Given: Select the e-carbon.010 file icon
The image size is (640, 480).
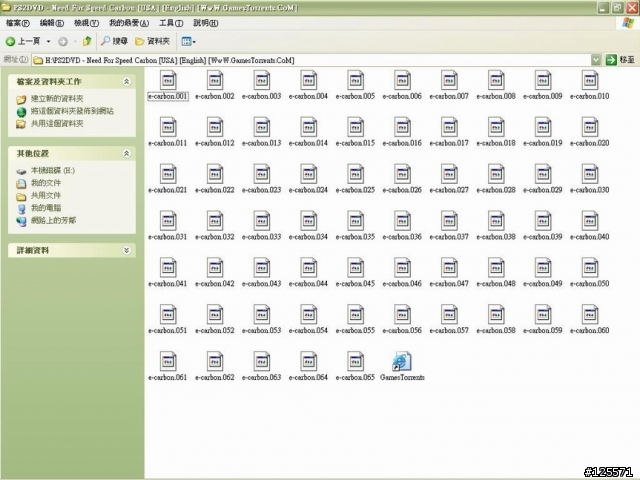Looking at the screenshot, I should 590,80.
